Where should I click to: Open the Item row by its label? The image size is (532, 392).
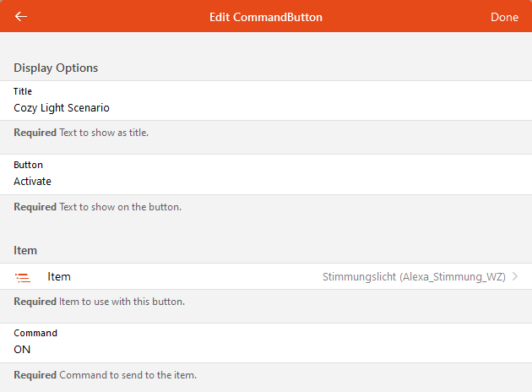[x=59, y=277]
